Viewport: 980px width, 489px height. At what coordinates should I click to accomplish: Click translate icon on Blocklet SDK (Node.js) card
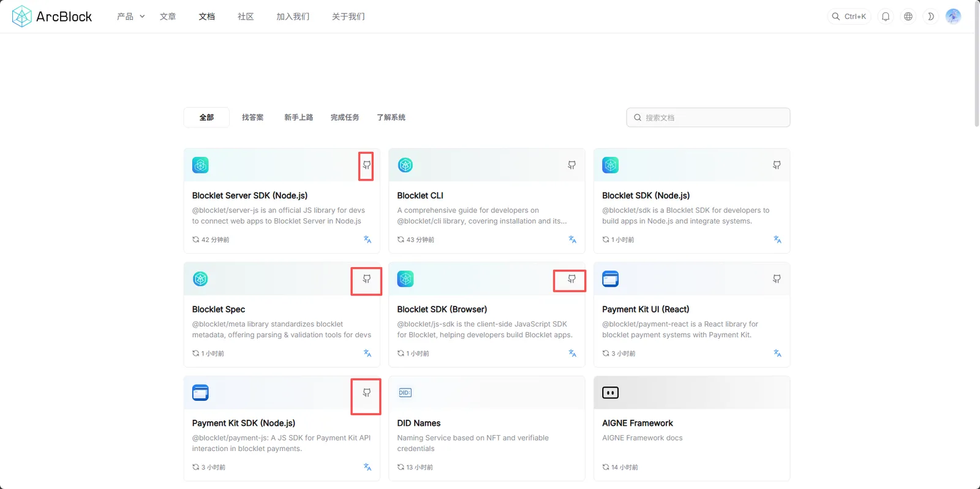coord(777,240)
